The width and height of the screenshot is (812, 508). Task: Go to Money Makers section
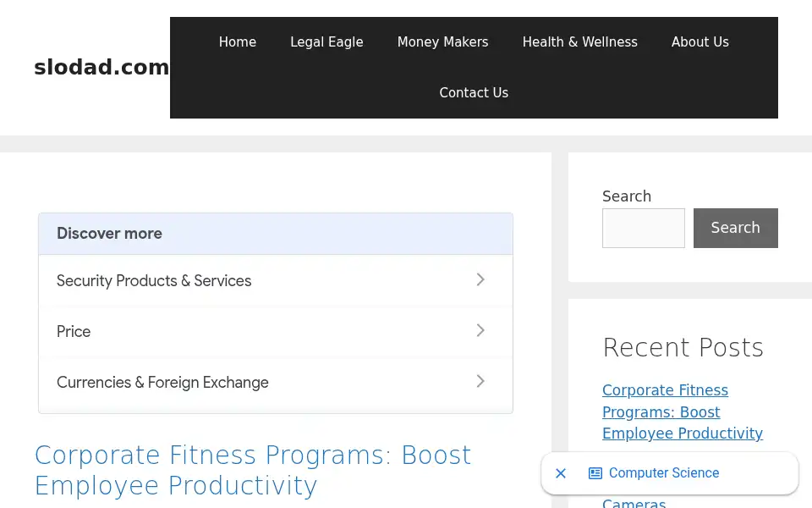442,42
